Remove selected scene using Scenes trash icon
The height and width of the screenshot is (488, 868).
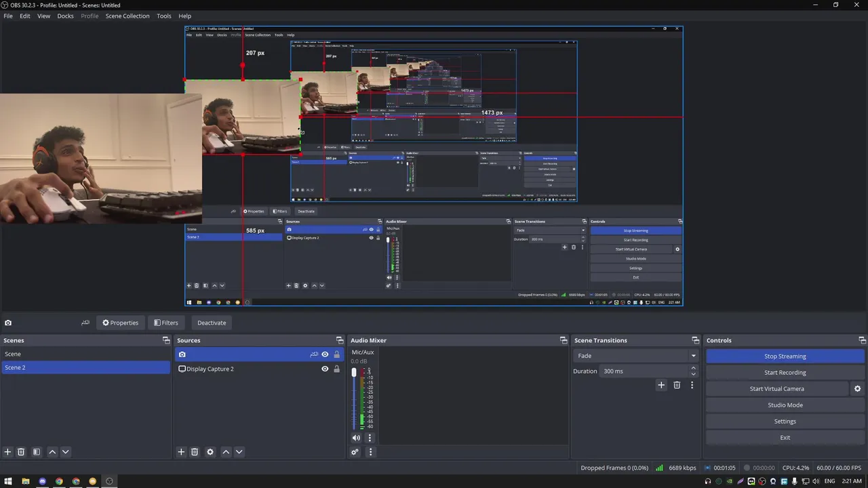pos(21,452)
